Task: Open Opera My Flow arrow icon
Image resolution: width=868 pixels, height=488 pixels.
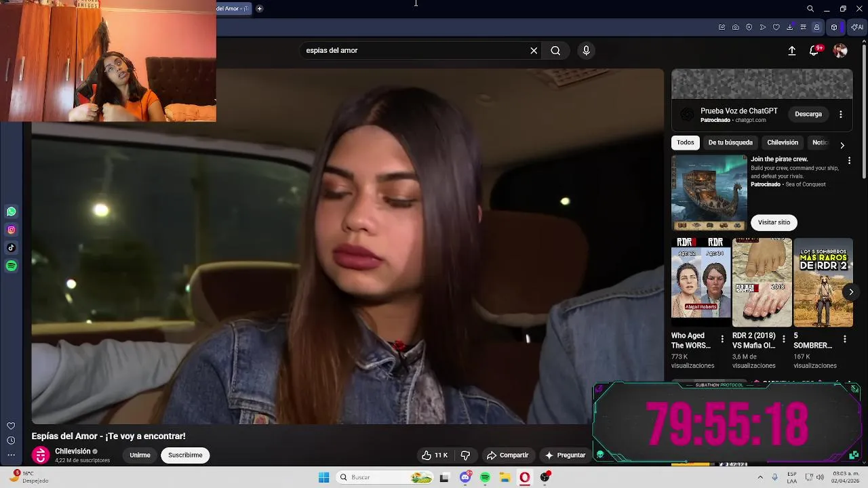Action: point(763,27)
